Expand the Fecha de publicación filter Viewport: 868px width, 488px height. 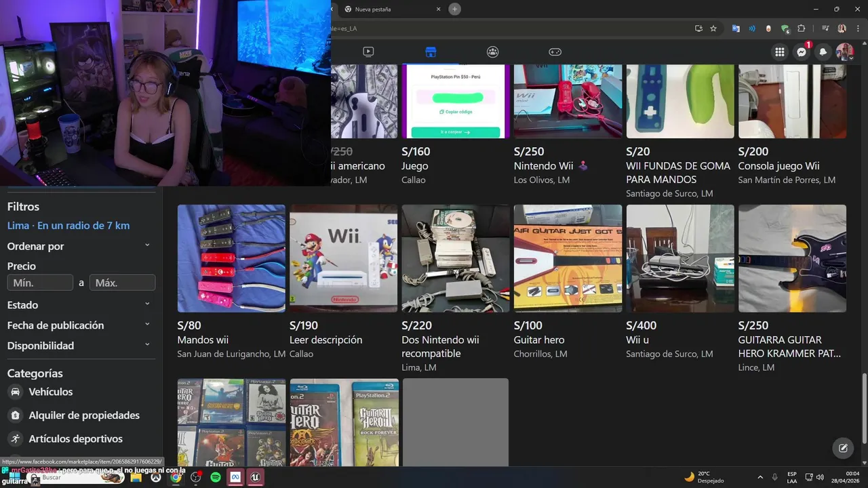click(79, 325)
